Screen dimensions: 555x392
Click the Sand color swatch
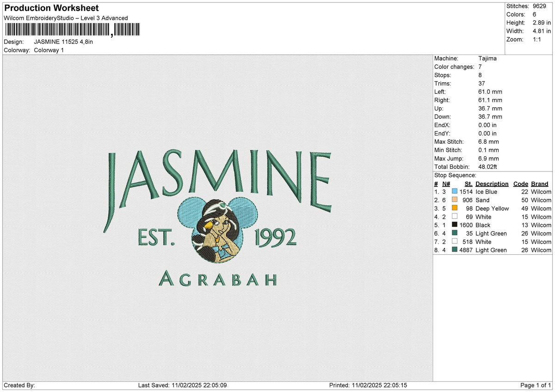click(x=455, y=200)
